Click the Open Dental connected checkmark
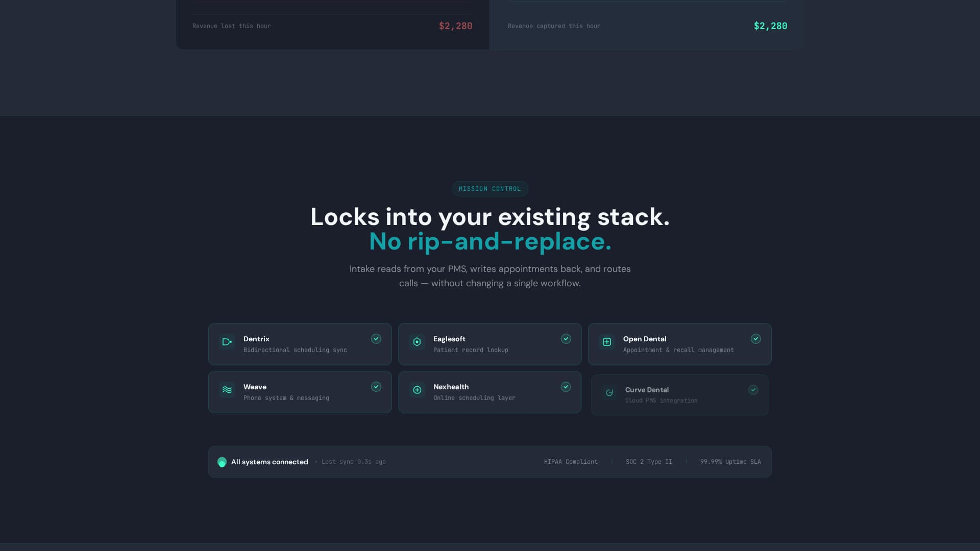Screen dimensions: 980x551 [756, 339]
